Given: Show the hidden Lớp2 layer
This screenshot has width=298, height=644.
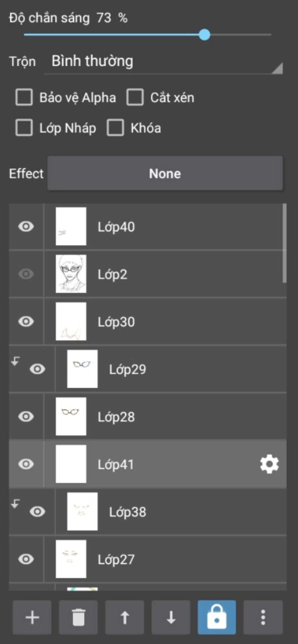Looking at the screenshot, I should pyautogui.click(x=26, y=274).
